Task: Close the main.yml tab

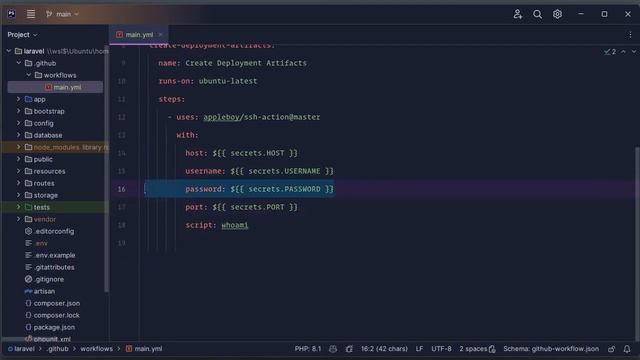Action: coord(160,35)
